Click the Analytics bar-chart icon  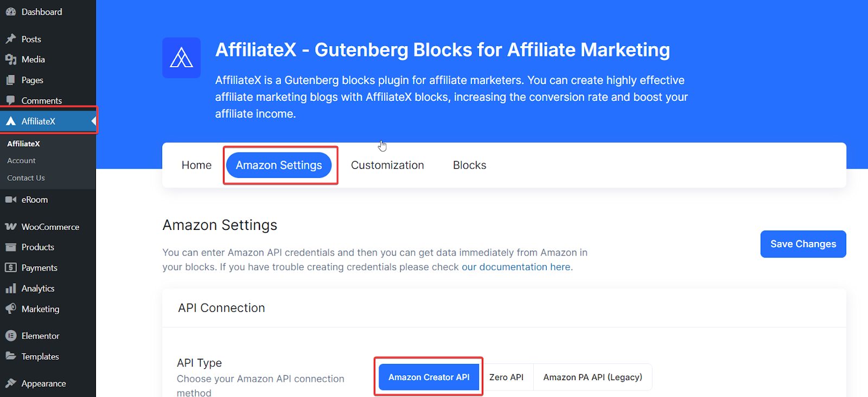11,288
